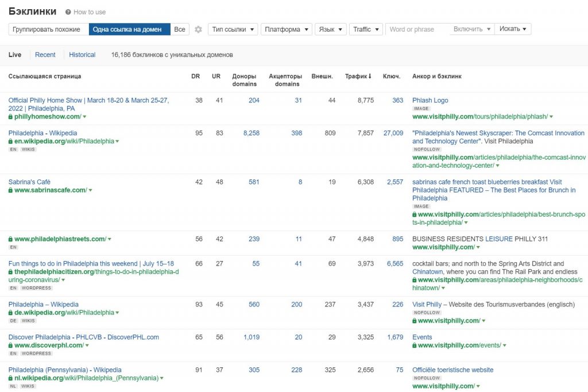Screen dimensions: 588x392
Task: Open Philadelphia - Wikipedia English page link
Action: 42,133
